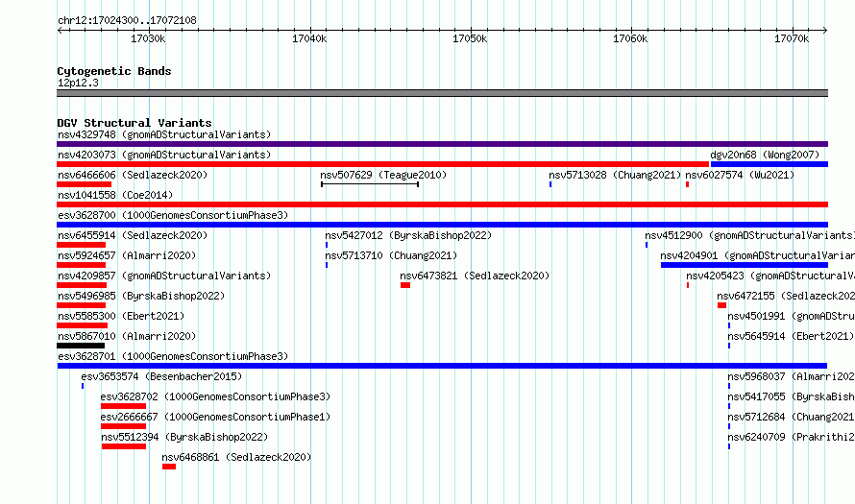The image size is (855, 504).
Task: Select the red nsv6468861 variant bar
Action: [168, 467]
